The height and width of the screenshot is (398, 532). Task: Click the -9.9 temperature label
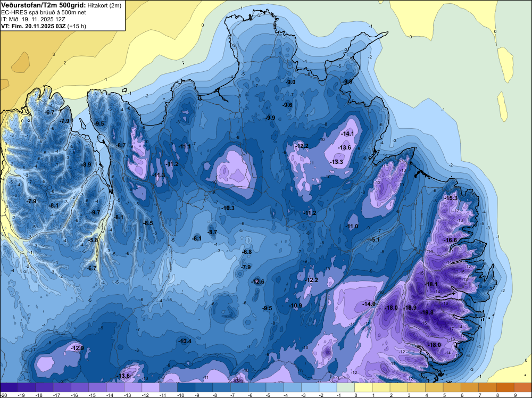tap(270, 118)
